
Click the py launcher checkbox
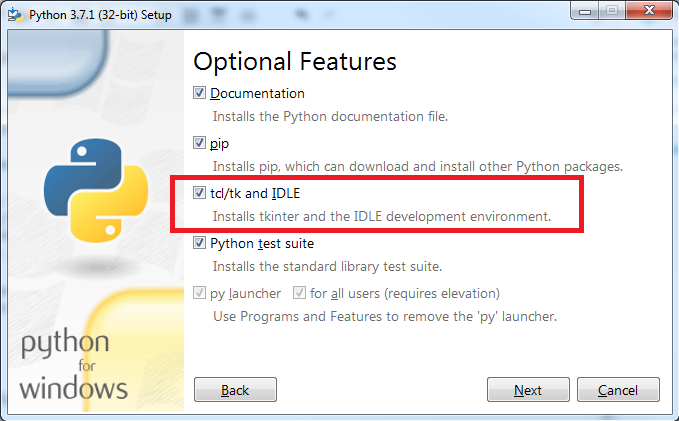(200, 293)
